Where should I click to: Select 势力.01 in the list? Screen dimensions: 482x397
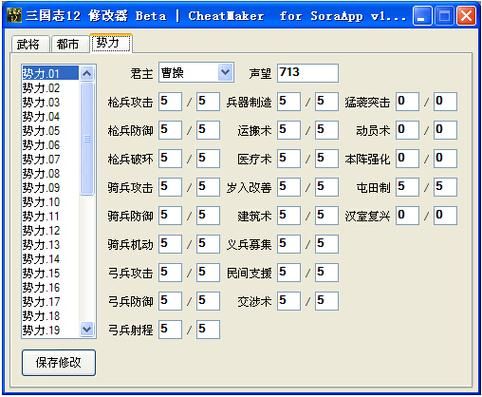50,74
